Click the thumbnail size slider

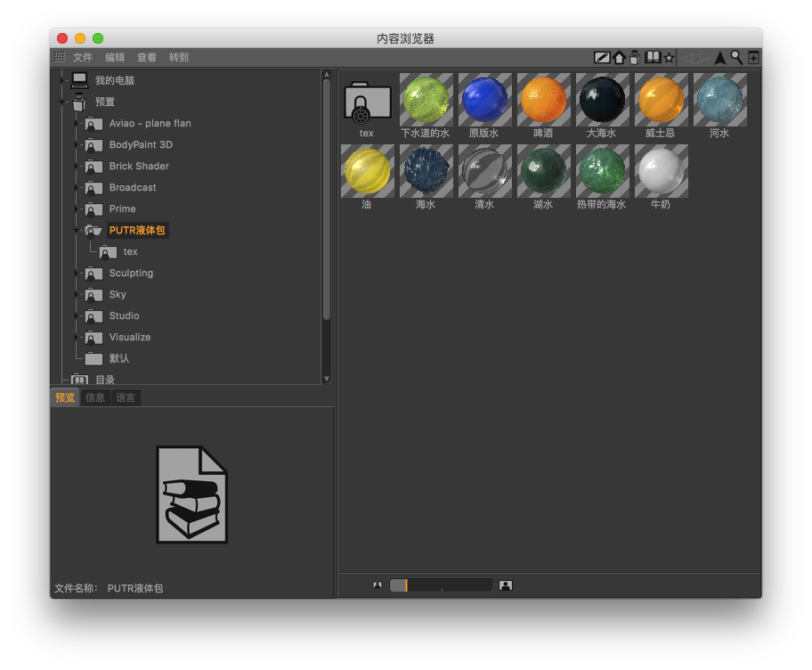(441, 585)
